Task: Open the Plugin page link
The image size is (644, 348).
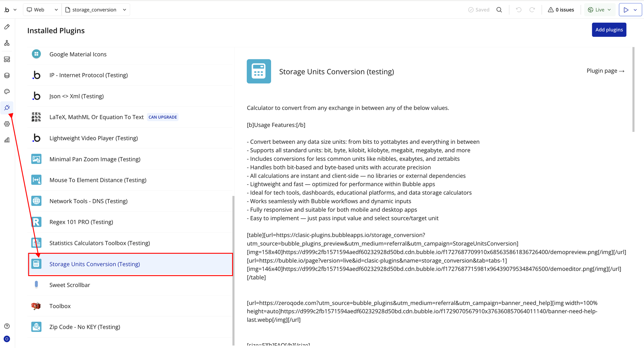Action: click(605, 71)
